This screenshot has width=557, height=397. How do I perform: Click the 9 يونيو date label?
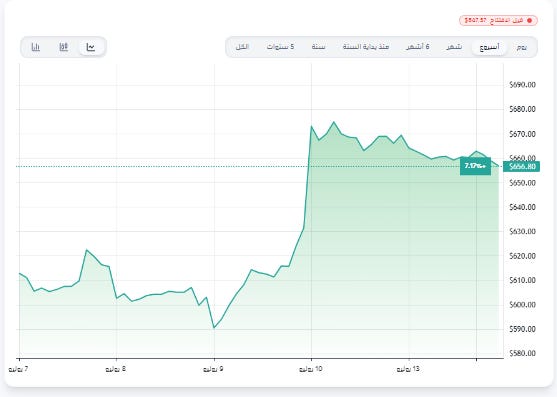213,369
